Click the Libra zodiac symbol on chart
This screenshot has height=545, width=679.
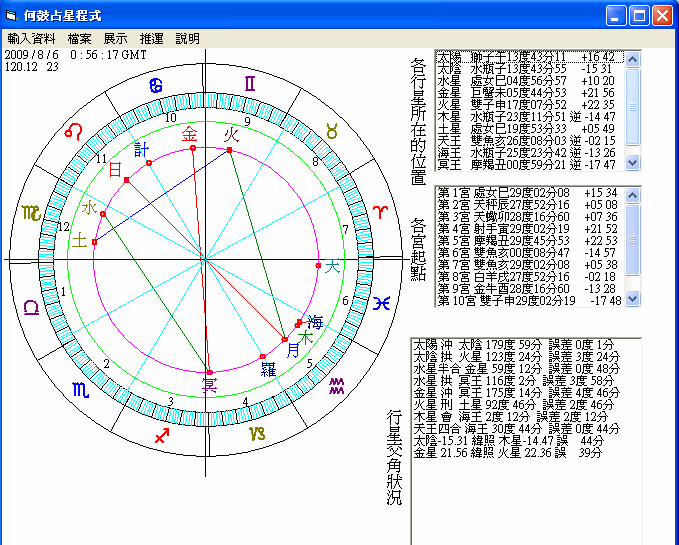31,307
